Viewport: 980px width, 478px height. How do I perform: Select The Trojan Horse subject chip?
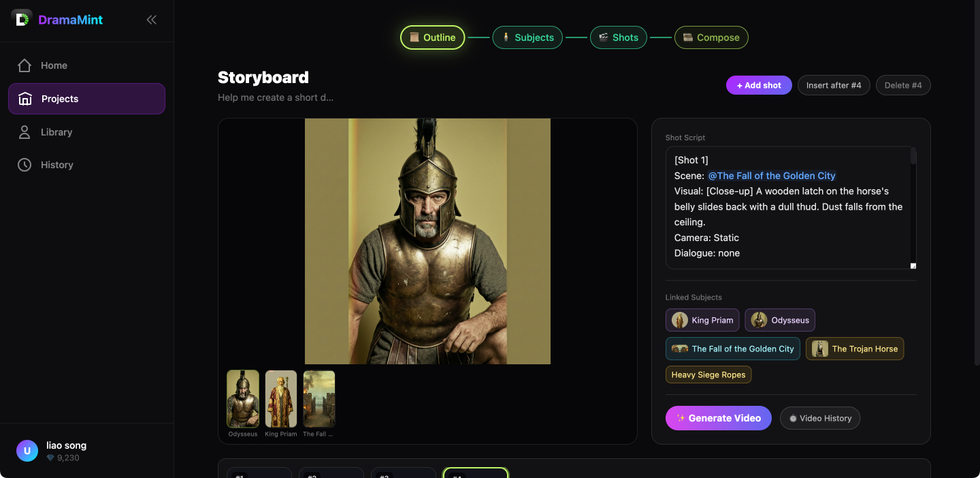point(855,349)
